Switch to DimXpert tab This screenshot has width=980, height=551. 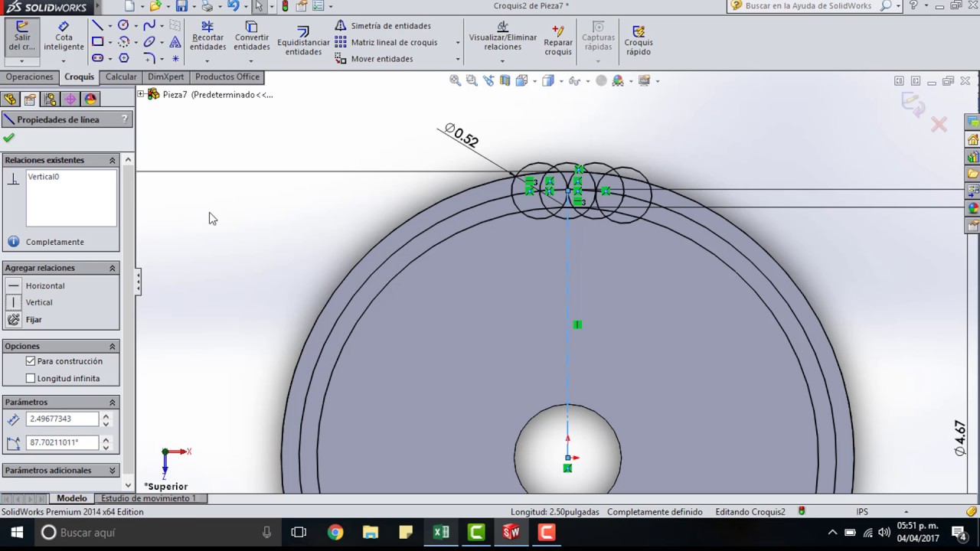pos(166,77)
